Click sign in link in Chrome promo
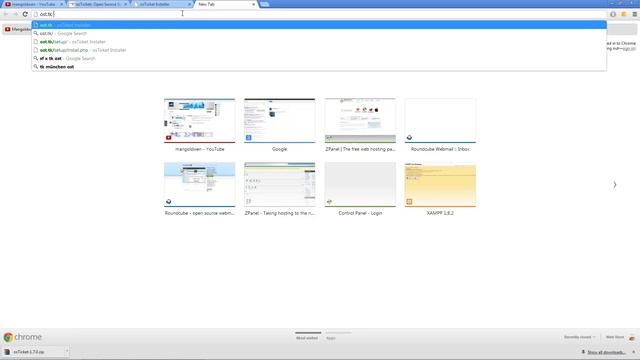 629,48
